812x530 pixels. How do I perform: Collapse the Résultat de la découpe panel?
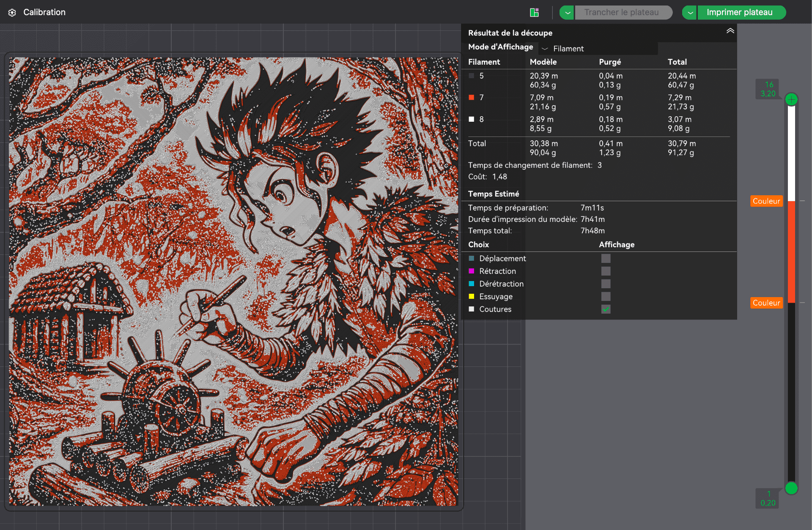(730, 31)
